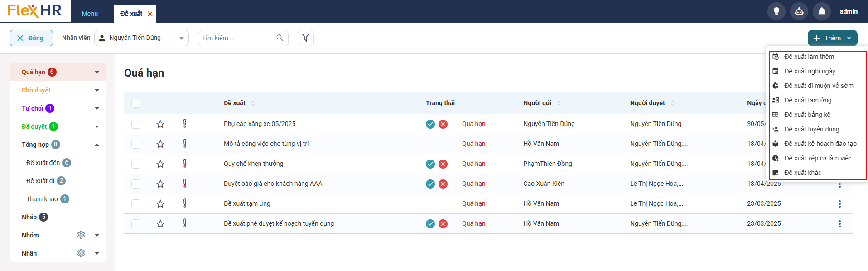Tick checkbox for Quy chế khen thưởng
The height and width of the screenshot is (271, 868).
pos(136,164)
